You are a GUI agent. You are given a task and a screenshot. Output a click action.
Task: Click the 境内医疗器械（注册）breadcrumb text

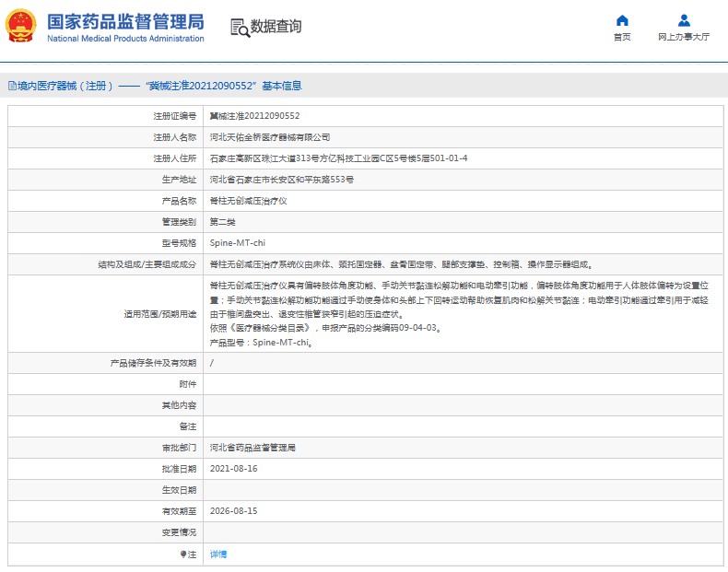[x=65, y=86]
